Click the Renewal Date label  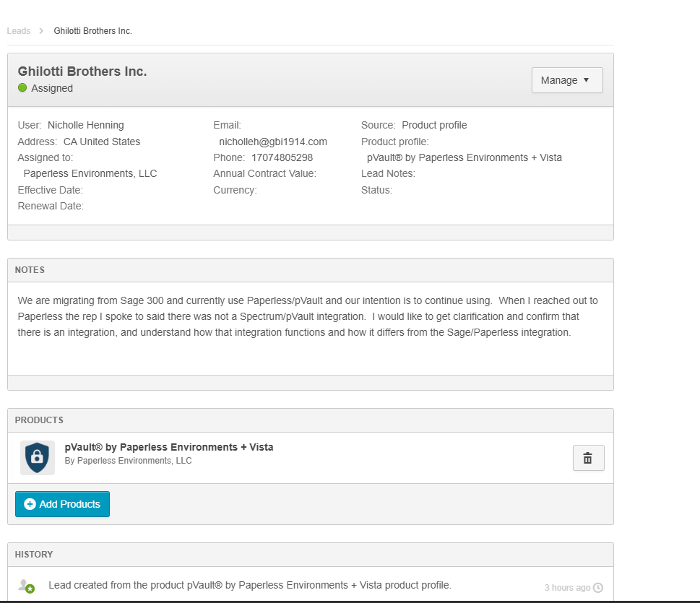51,207
